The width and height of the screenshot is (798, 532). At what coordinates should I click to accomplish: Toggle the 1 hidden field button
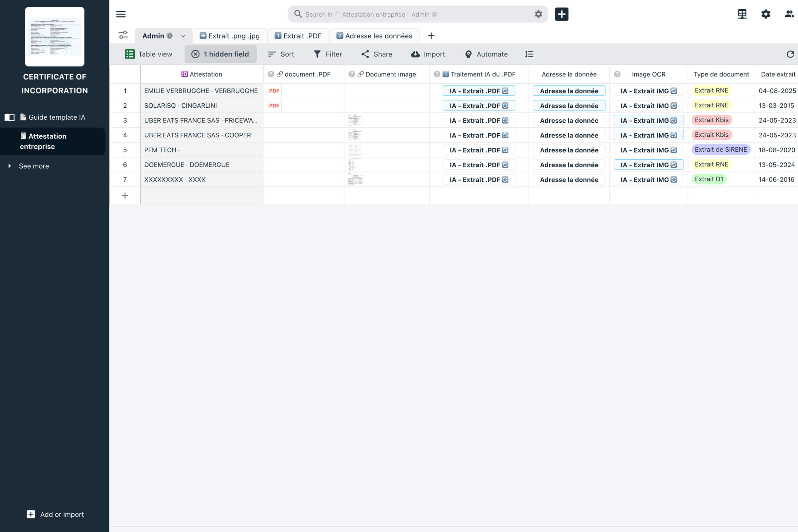[220, 54]
